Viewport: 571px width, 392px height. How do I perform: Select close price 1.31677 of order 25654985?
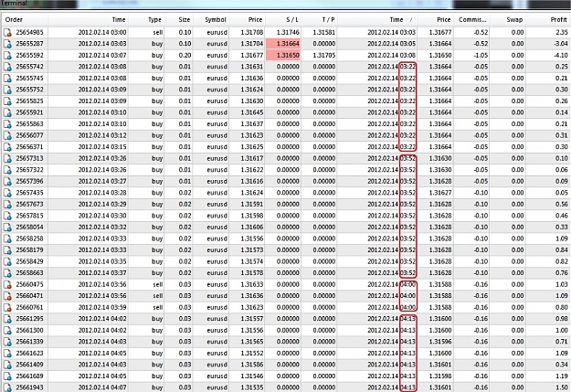pyautogui.click(x=440, y=32)
